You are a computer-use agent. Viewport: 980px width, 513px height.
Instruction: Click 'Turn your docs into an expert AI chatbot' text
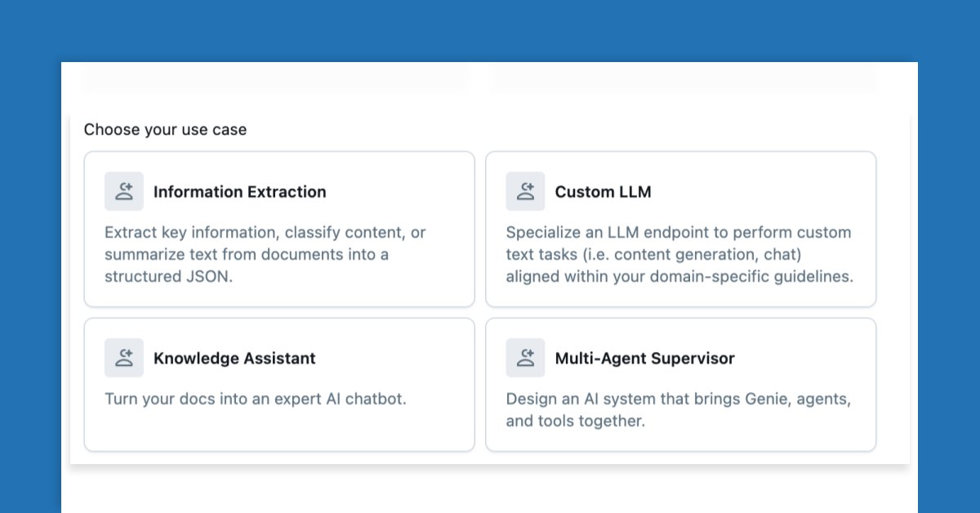click(256, 399)
